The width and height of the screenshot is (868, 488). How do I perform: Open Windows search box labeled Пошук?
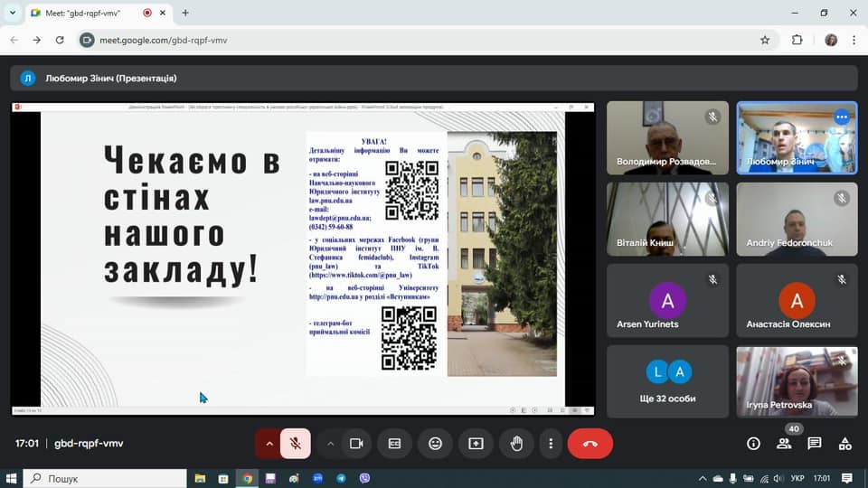tap(105, 479)
